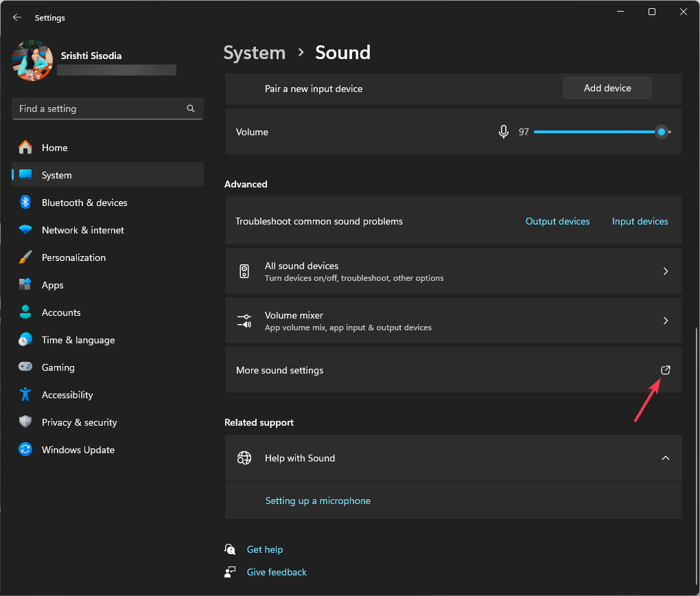Click the Help with Sound globe icon

(x=244, y=458)
